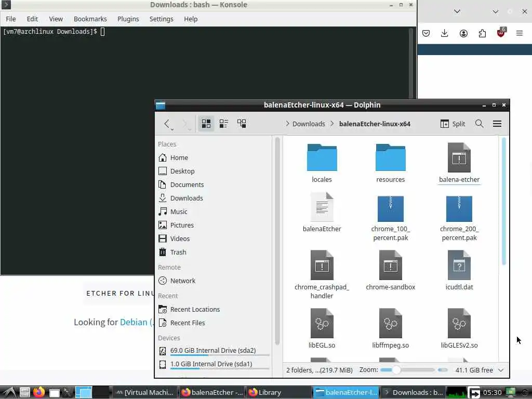Viewport: 532px width, 399px height.
Task: Open the locales folder
Action: 322,163
